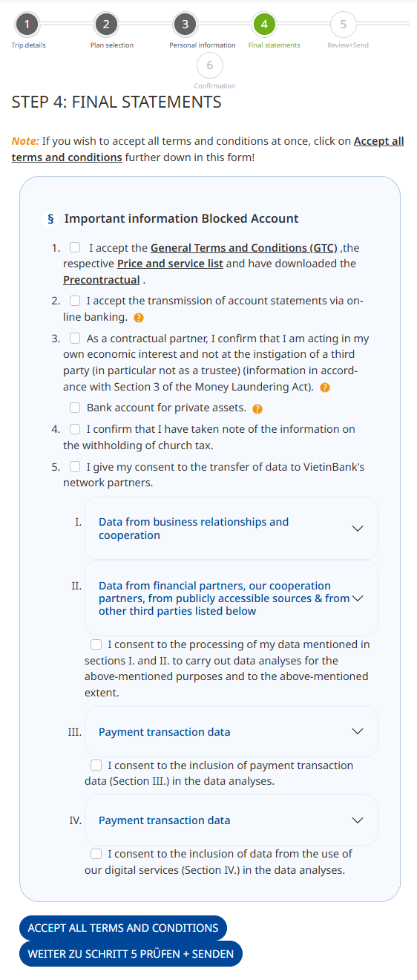Image resolution: width=417 pixels, height=980 pixels.
Task: Expand Data from business relationships and cooperation
Action: [232, 529]
